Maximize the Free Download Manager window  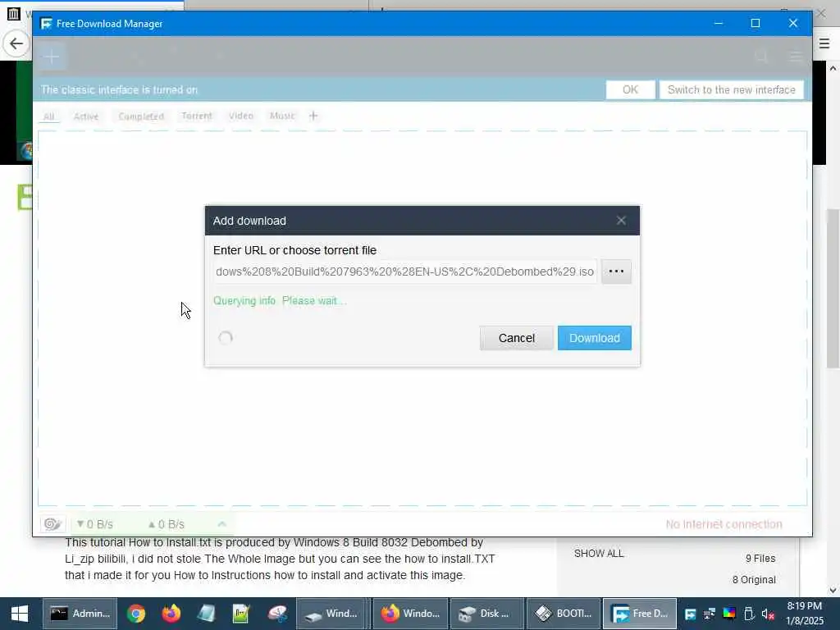tap(756, 23)
